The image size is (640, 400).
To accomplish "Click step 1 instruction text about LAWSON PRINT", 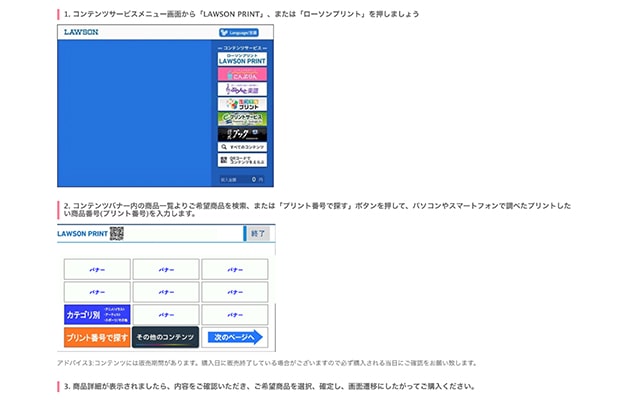I will (x=242, y=14).
